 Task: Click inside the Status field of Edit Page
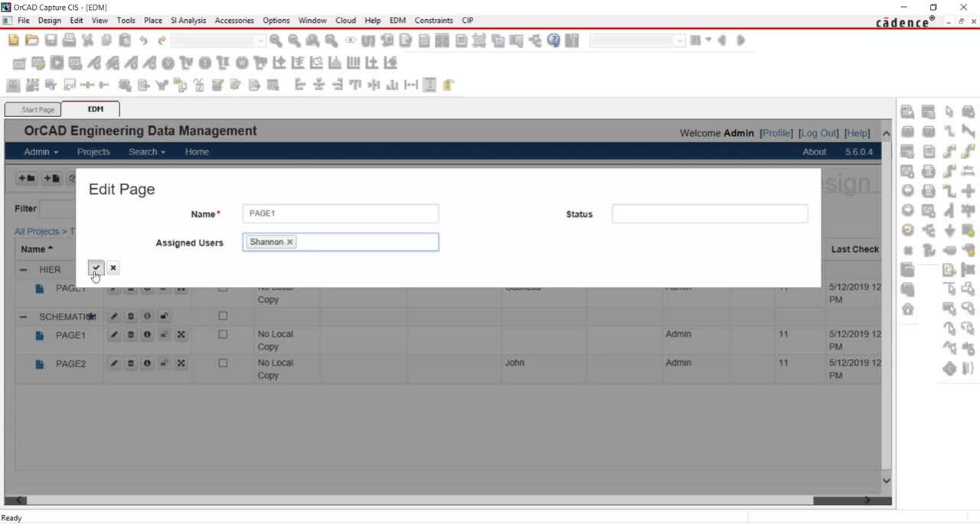(x=709, y=213)
